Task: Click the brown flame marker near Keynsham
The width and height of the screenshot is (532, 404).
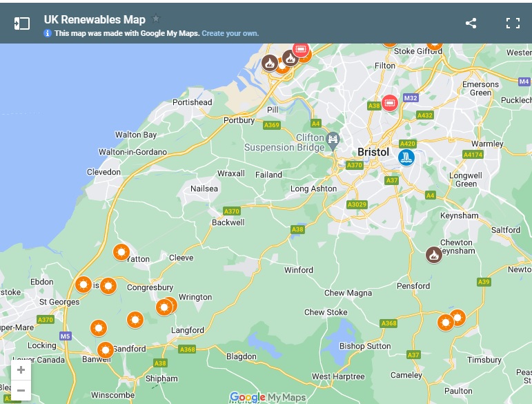Action: [433, 255]
